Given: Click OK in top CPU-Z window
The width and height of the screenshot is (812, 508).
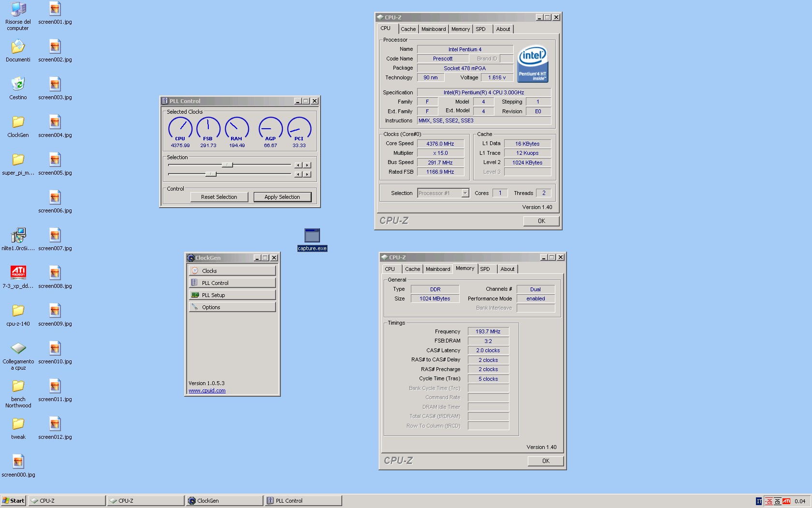Looking at the screenshot, I should tap(541, 221).
